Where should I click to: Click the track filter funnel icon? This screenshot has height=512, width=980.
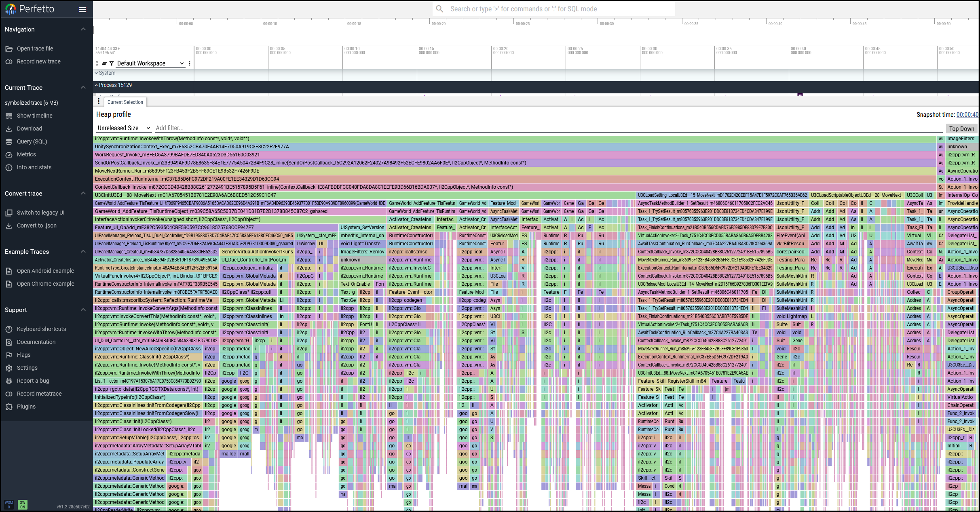112,63
